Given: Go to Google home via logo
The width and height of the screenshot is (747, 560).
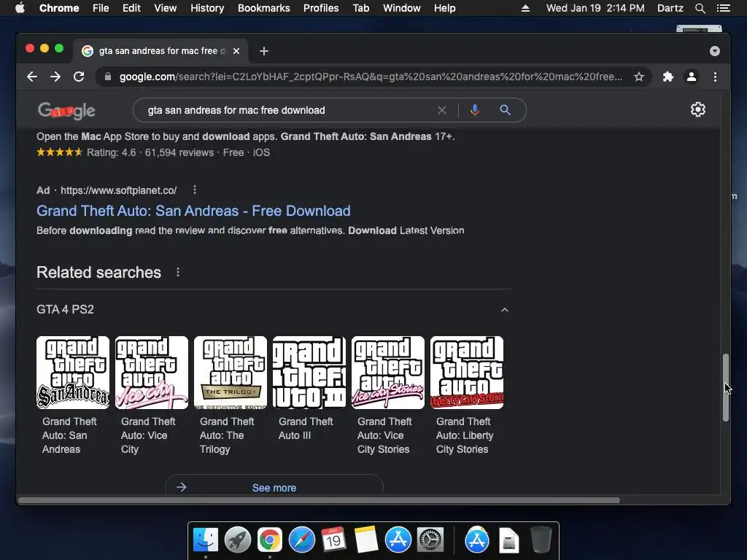Looking at the screenshot, I should click(x=66, y=111).
